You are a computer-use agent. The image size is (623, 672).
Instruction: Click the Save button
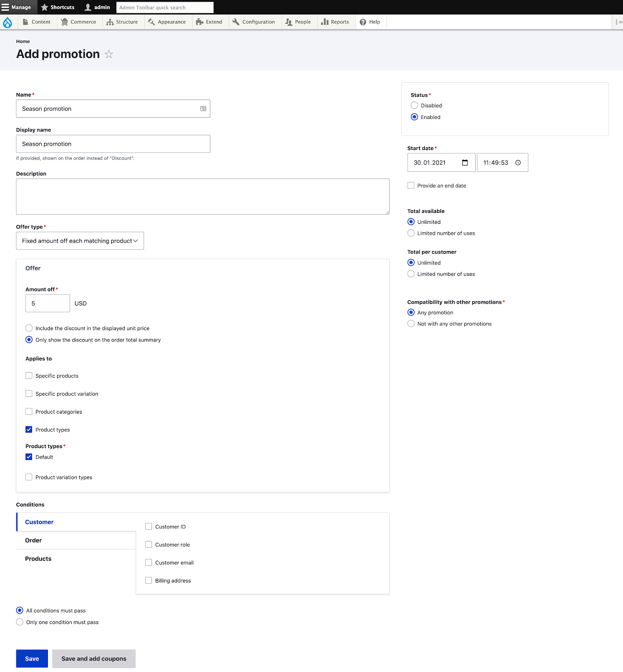pos(32,659)
